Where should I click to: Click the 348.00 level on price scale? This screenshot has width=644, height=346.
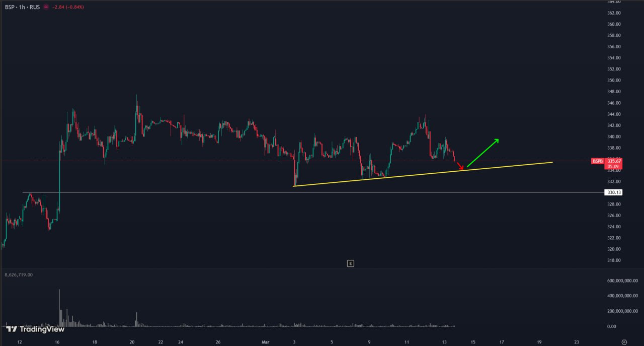[614, 92]
